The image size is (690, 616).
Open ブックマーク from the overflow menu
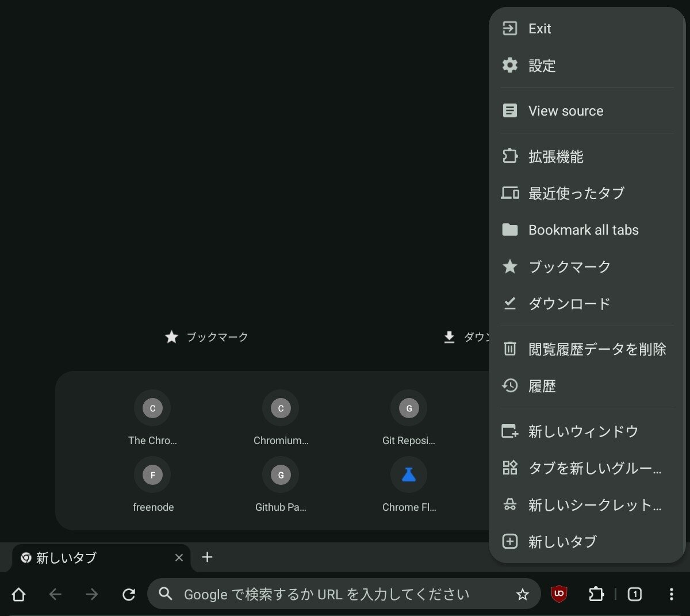(x=586, y=266)
